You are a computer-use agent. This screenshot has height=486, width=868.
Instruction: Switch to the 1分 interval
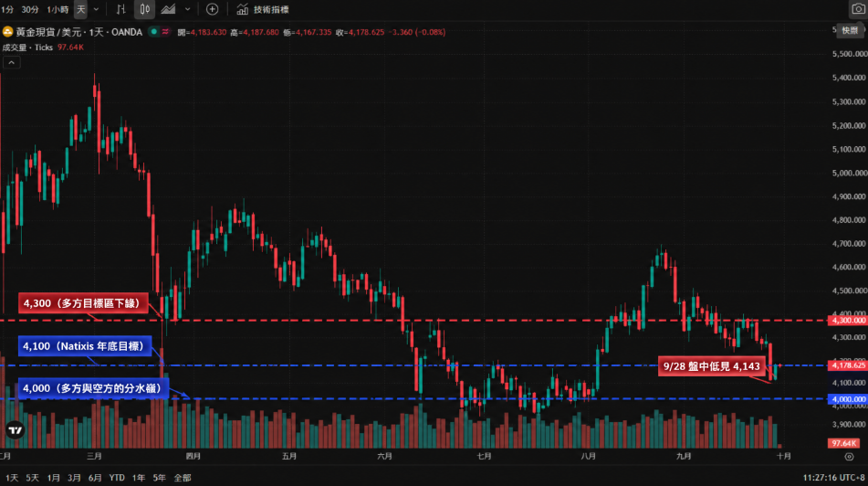pos(7,9)
